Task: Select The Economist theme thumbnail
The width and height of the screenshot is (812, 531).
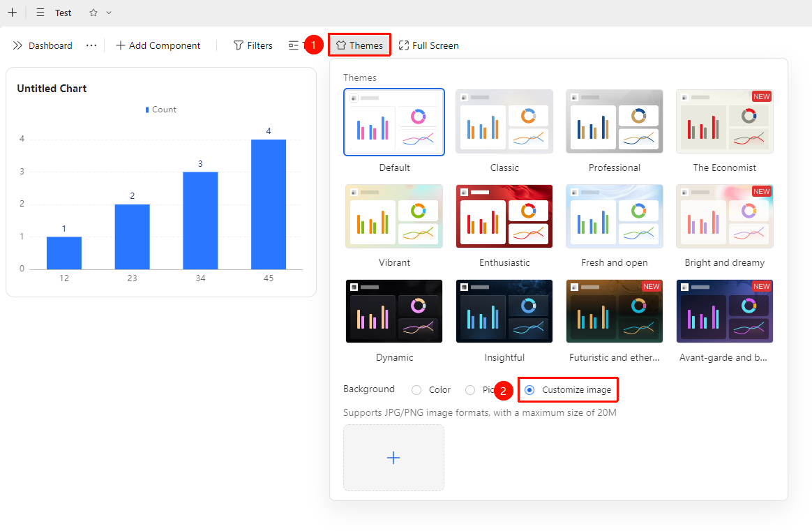Action: 725,121
